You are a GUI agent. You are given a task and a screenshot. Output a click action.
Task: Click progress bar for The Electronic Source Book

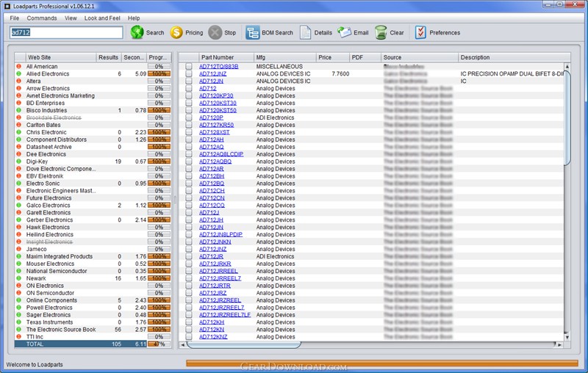click(159, 329)
